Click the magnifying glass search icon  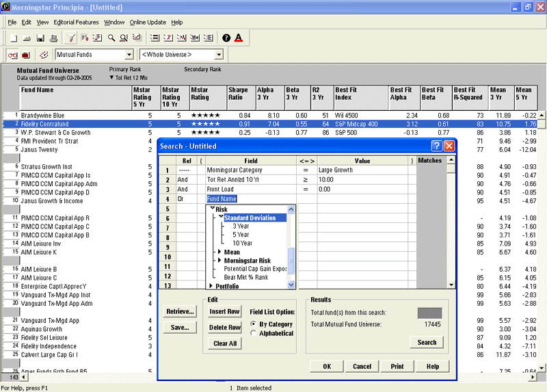tap(111, 38)
